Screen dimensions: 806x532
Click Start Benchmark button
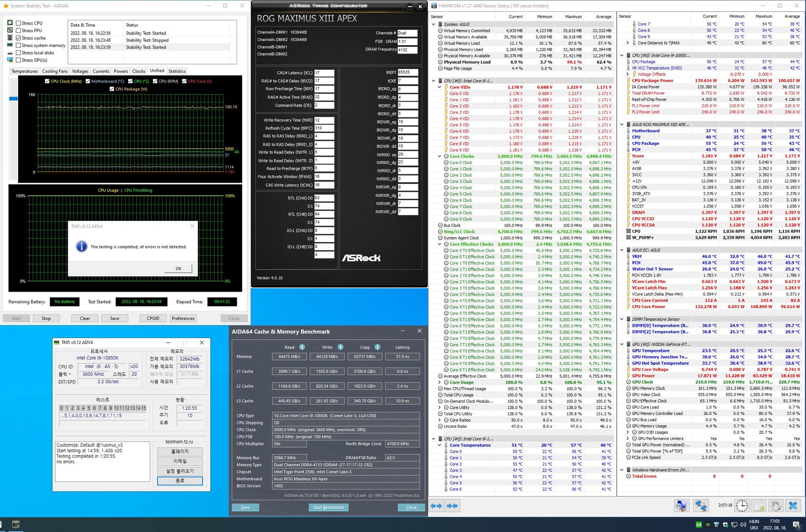coord(328,507)
